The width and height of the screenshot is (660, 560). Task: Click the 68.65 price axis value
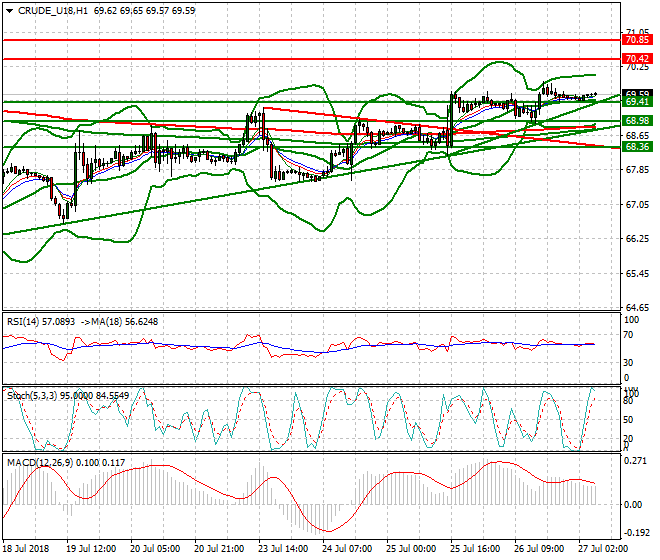637,136
